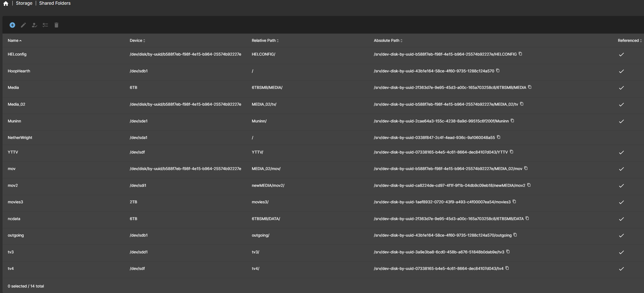Sort by the Absolute Path column
This screenshot has height=293, width=644.
[x=386, y=40]
